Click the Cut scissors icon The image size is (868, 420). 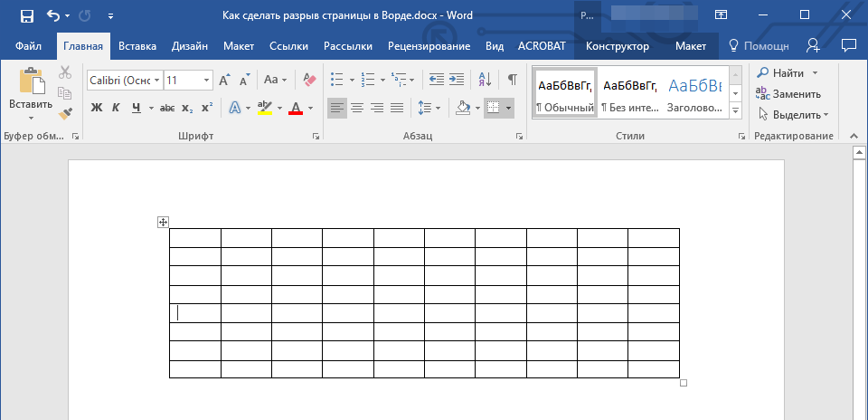click(x=65, y=73)
